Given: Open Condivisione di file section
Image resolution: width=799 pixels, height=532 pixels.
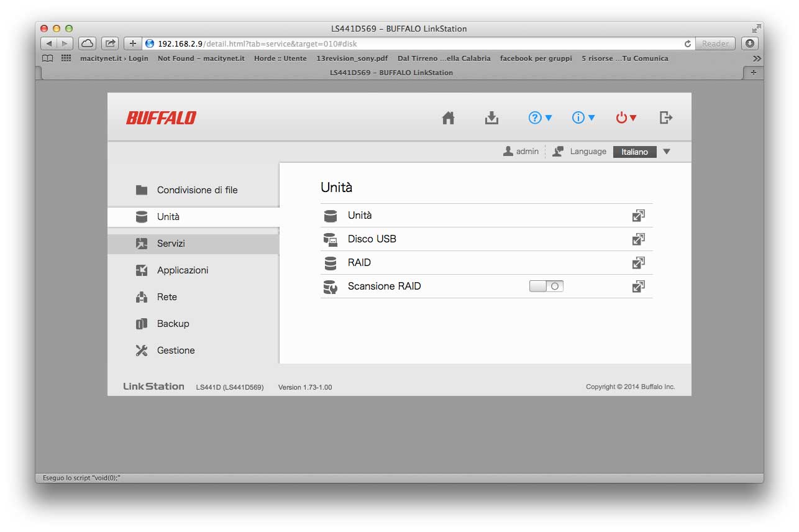Looking at the screenshot, I should click(193, 190).
